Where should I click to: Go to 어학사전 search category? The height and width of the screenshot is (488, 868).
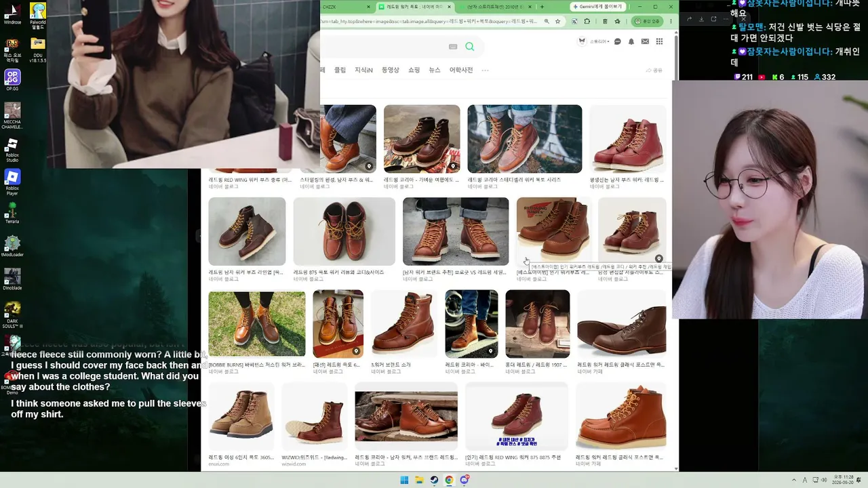click(x=460, y=70)
